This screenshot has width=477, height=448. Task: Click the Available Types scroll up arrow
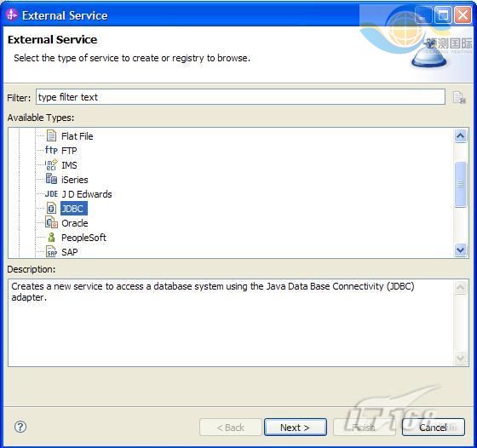tap(460, 135)
